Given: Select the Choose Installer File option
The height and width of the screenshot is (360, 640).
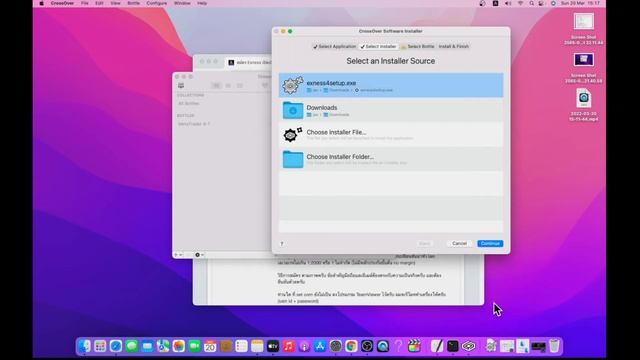Looking at the screenshot, I should (x=391, y=134).
